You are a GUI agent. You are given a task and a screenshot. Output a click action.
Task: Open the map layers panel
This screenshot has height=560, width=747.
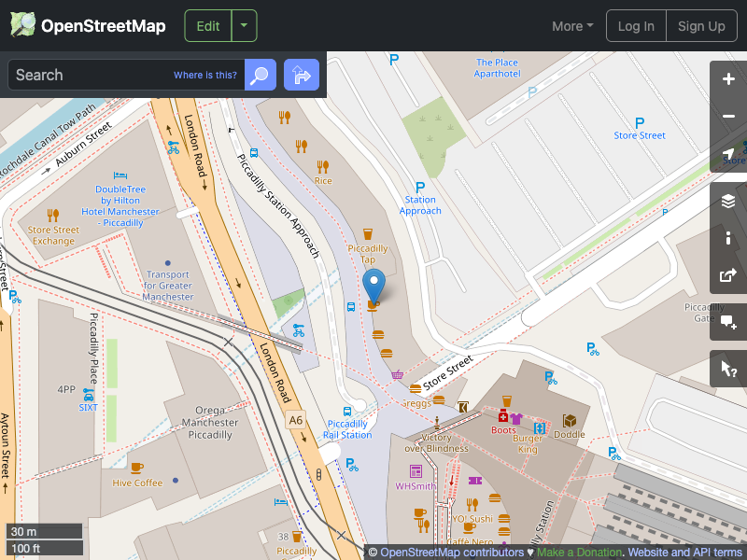728,200
